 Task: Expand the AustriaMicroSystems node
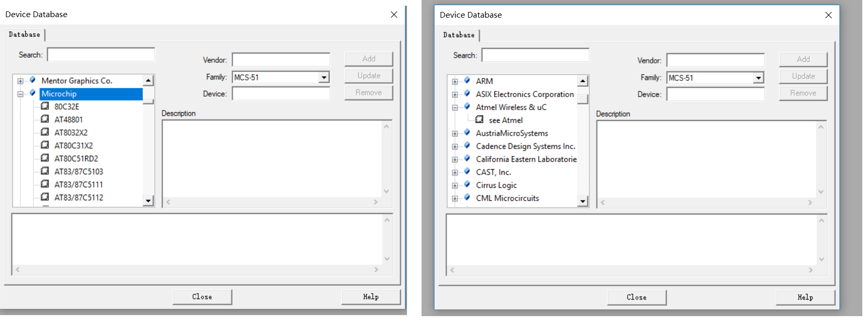pos(455,133)
